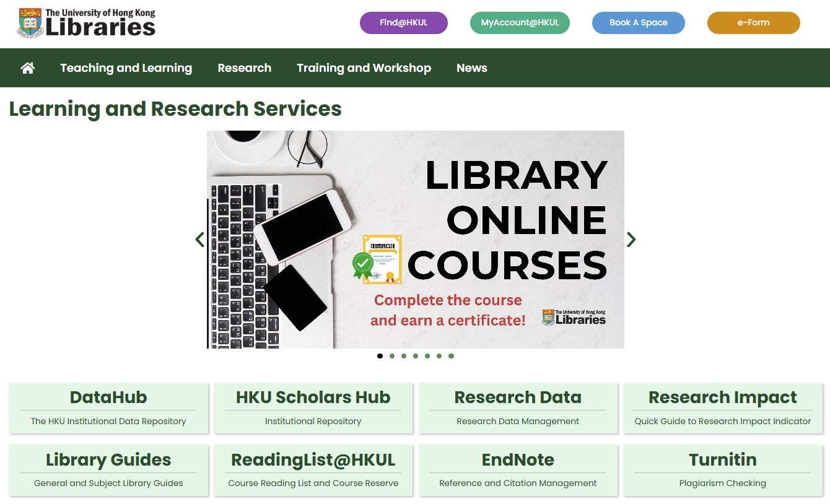The height and width of the screenshot is (504, 830).
Task: Open Research Data management page
Action: click(x=518, y=409)
